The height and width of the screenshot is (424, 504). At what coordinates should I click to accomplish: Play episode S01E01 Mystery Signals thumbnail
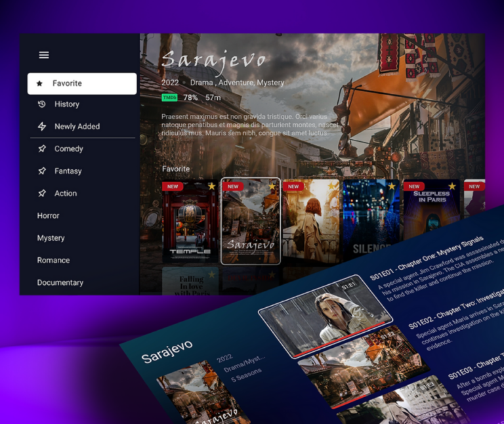tap(325, 316)
